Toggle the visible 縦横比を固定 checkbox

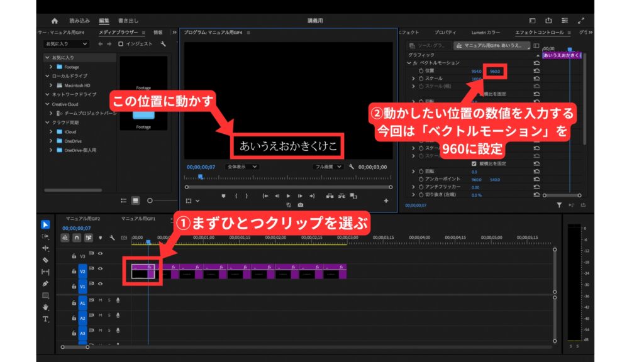point(474,164)
